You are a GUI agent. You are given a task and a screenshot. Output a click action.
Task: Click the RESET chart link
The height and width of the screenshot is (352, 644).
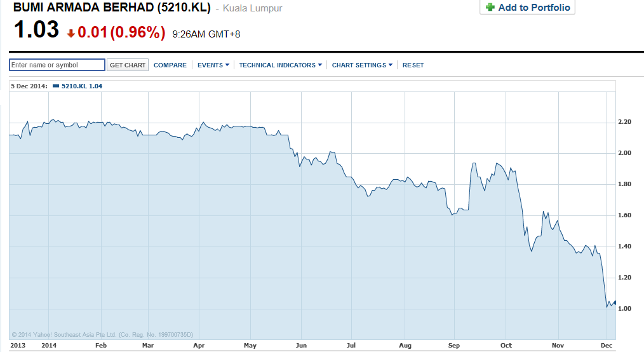click(413, 65)
